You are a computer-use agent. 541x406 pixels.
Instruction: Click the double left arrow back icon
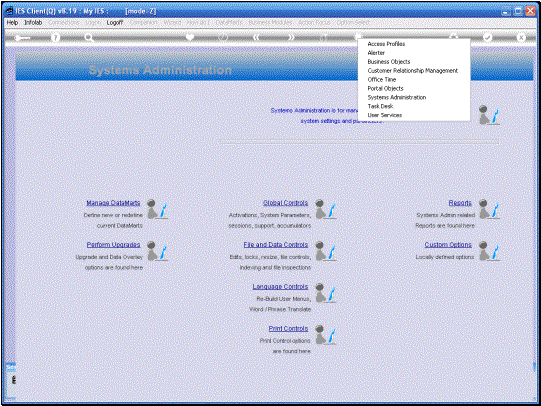pos(256,37)
